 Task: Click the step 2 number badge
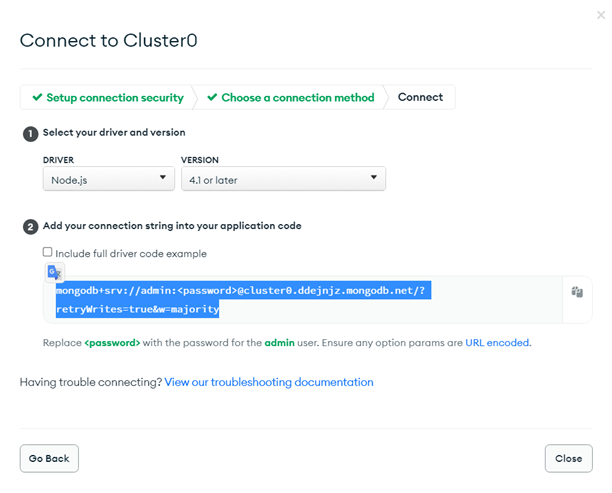click(x=31, y=226)
